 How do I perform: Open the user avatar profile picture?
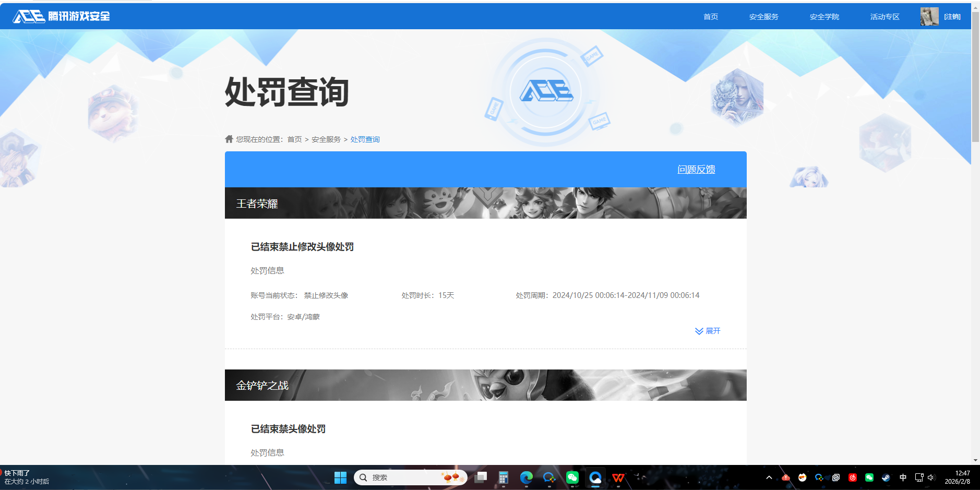click(x=929, y=16)
